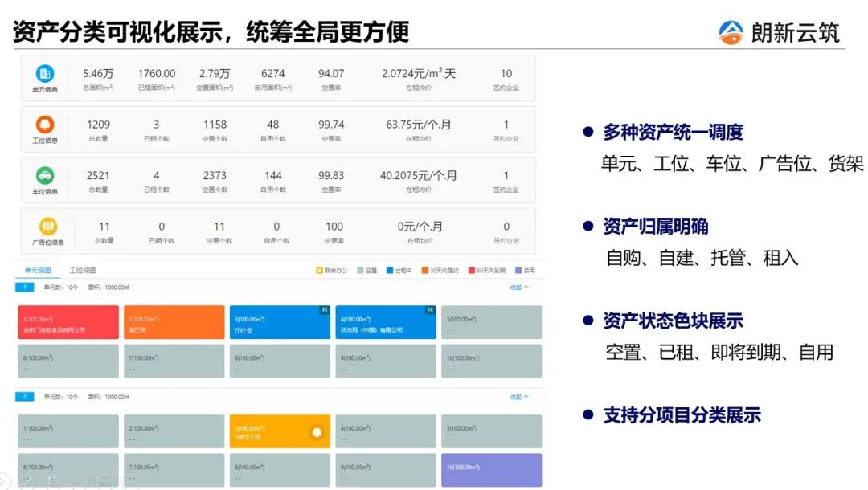This screenshot has height=490, width=868.
Task: Click the blue floor 2 number tag
Action: 24,397
